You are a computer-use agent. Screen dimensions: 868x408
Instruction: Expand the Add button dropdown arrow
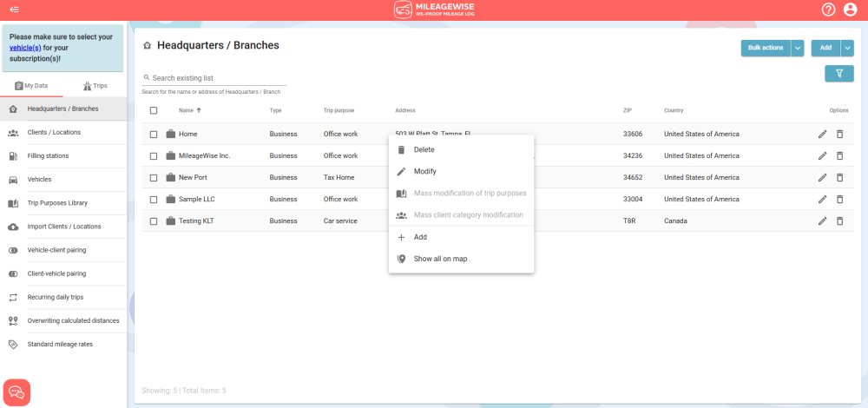point(847,48)
